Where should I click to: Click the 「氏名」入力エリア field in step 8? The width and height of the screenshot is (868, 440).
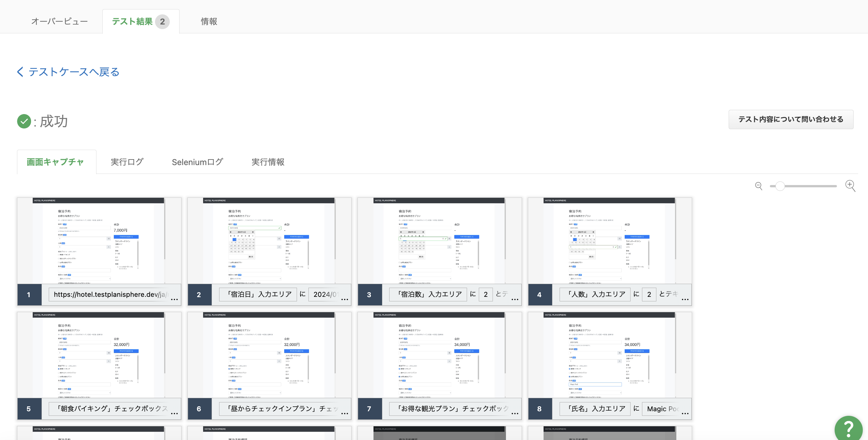tap(595, 409)
